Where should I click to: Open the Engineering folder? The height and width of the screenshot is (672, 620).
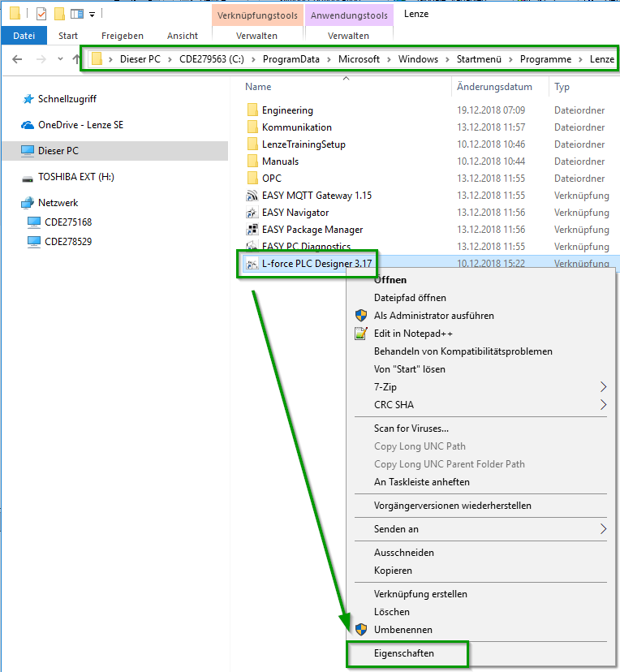pos(287,110)
